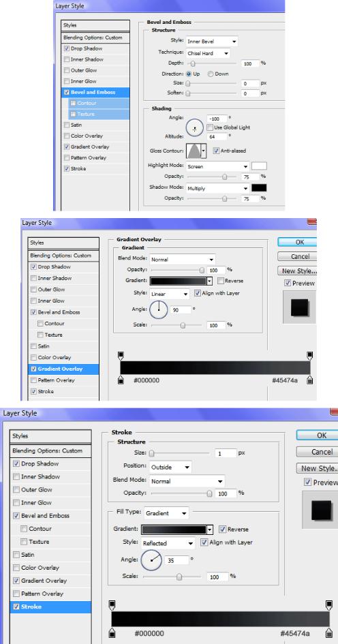Select right opacity stop above Gradient Overlay gradient bar
338x644 pixels.
coord(309,355)
